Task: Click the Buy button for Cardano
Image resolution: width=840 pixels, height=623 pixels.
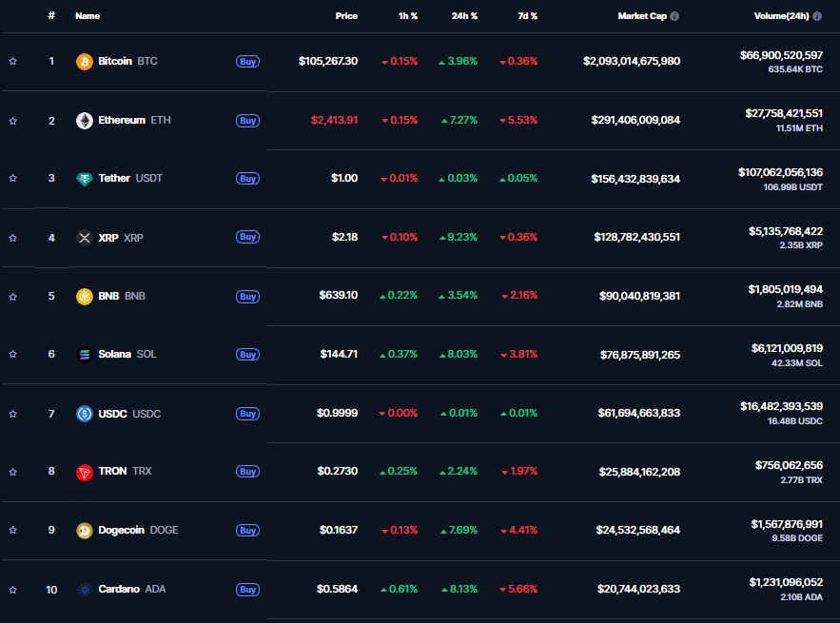Action: [x=247, y=590]
